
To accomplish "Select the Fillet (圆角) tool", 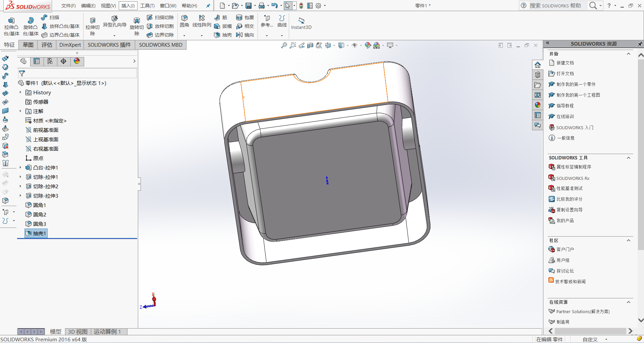I will coord(184,21).
